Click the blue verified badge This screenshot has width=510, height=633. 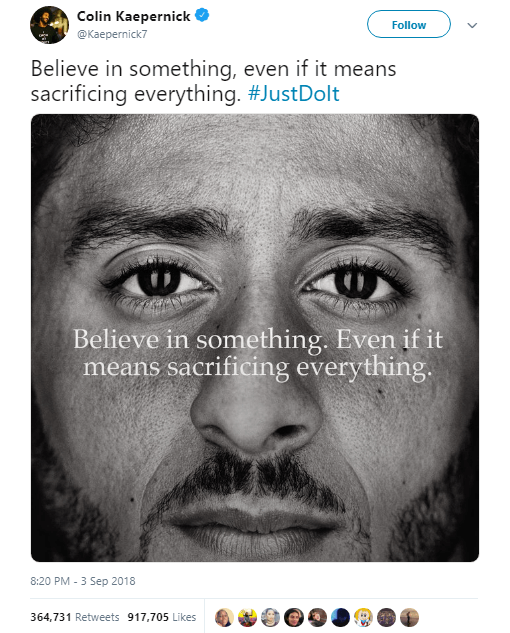pos(202,15)
